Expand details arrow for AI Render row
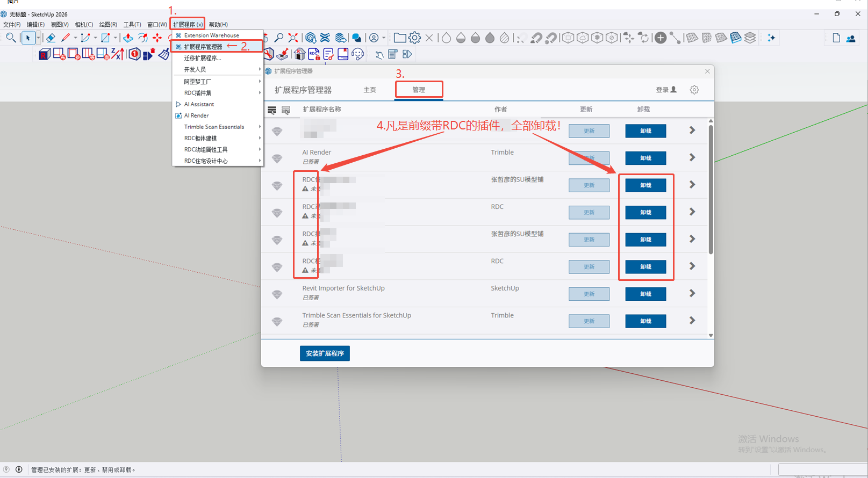 tap(692, 157)
